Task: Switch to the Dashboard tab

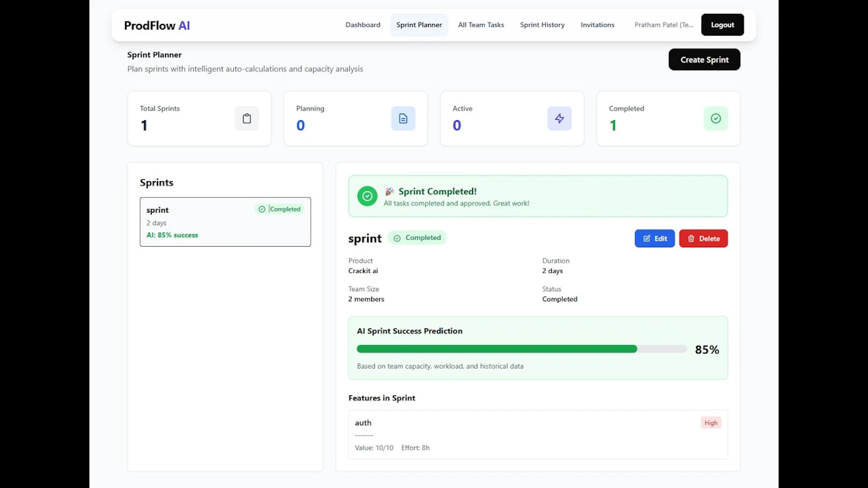Action: tap(362, 24)
